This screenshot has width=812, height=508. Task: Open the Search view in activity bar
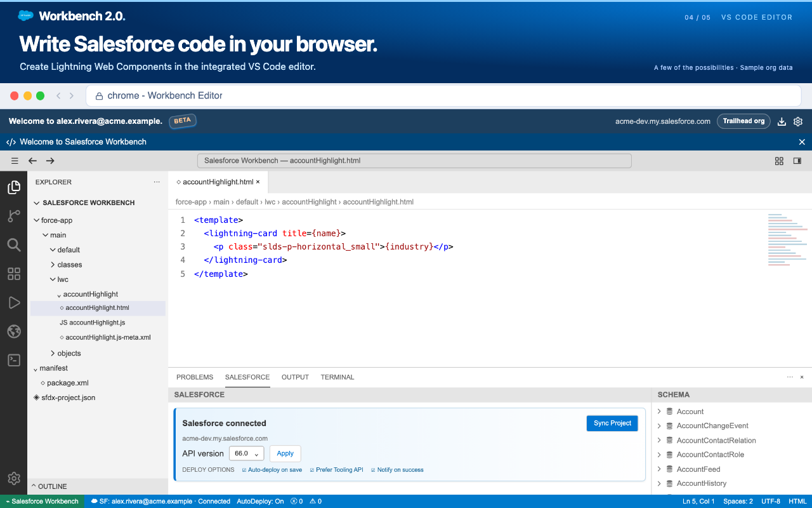pos(13,244)
